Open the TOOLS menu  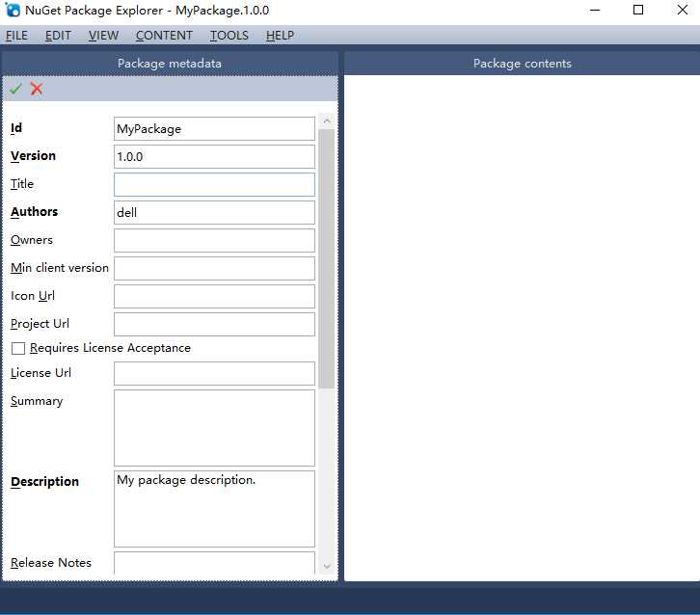(x=229, y=36)
